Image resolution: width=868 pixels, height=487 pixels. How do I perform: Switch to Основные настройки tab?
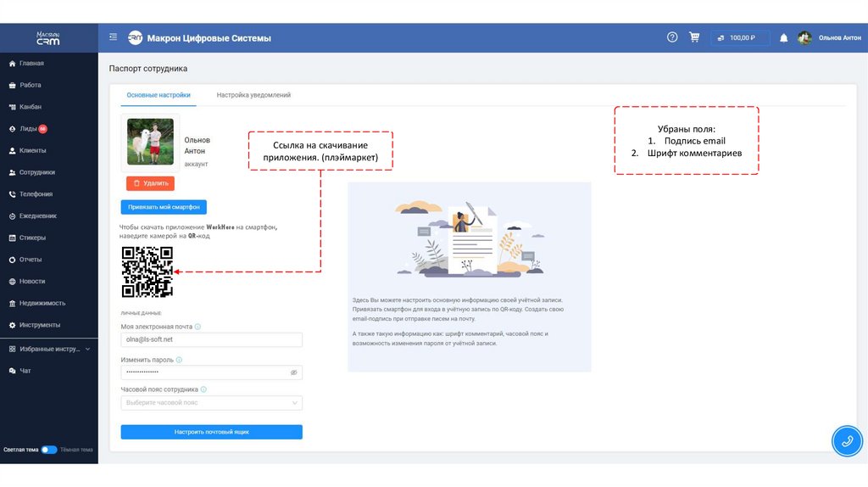point(159,95)
